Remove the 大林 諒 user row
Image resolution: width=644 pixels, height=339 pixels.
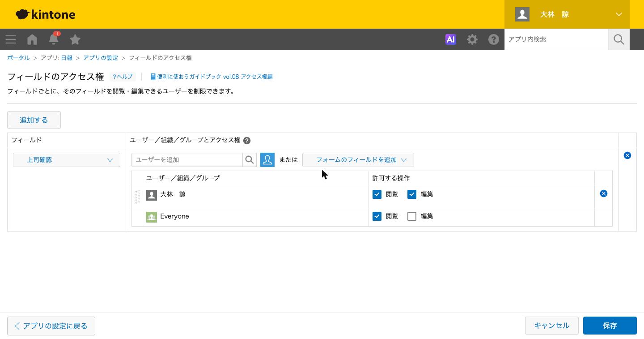604,193
